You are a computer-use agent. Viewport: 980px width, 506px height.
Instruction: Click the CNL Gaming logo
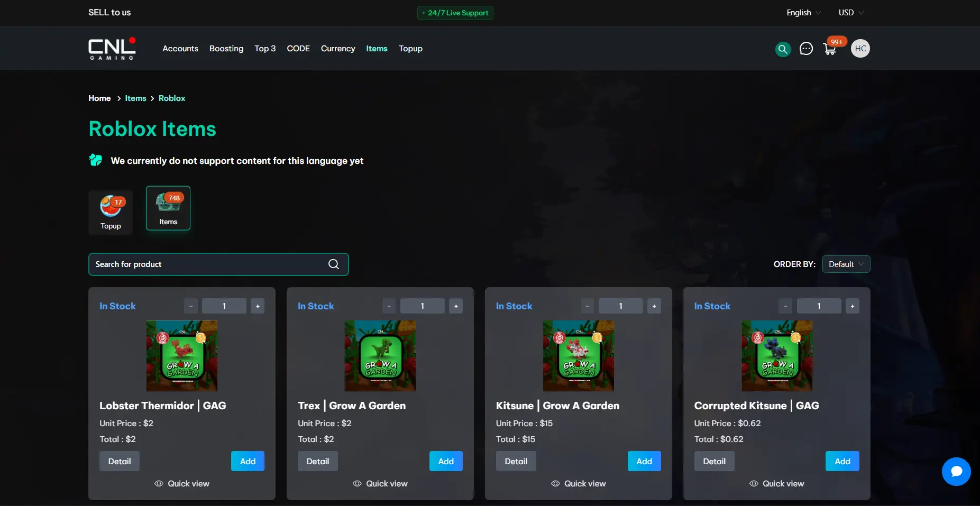click(x=112, y=49)
